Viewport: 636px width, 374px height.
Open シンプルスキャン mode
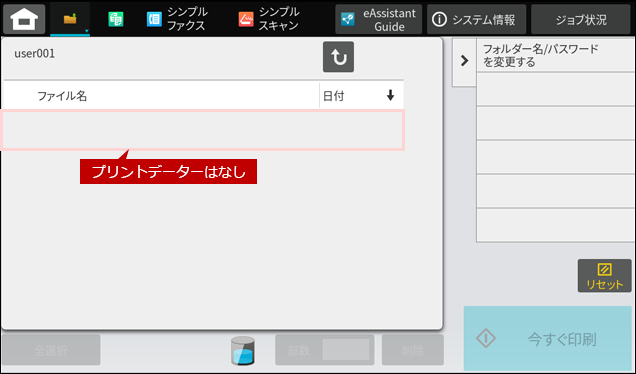(x=269, y=19)
